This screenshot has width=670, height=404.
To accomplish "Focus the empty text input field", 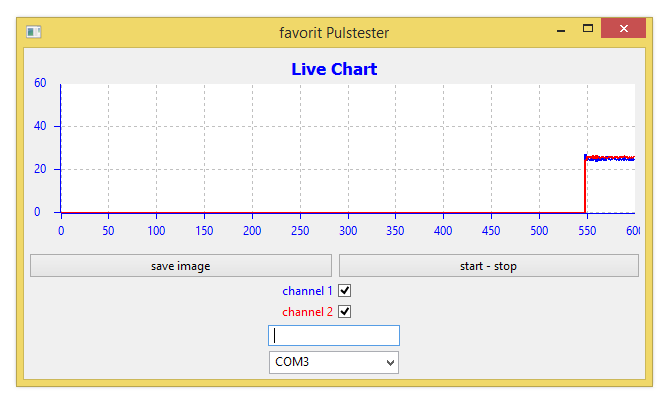I will (x=334, y=336).
